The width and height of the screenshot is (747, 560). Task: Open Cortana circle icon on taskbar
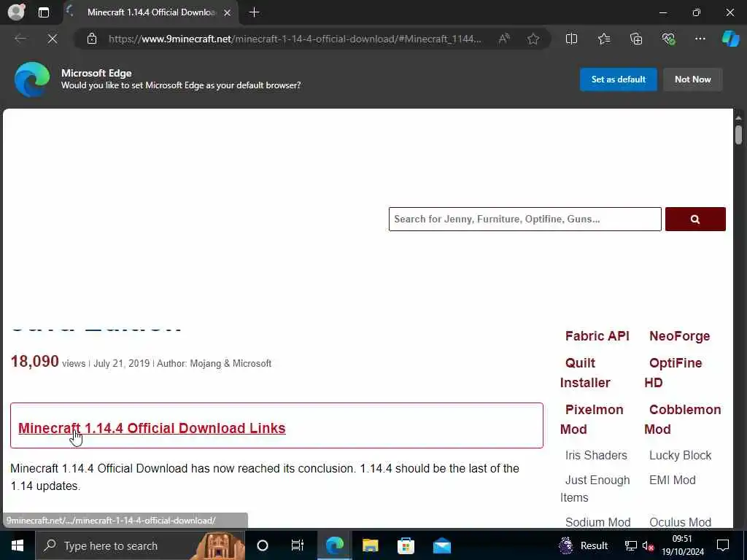[263, 545]
